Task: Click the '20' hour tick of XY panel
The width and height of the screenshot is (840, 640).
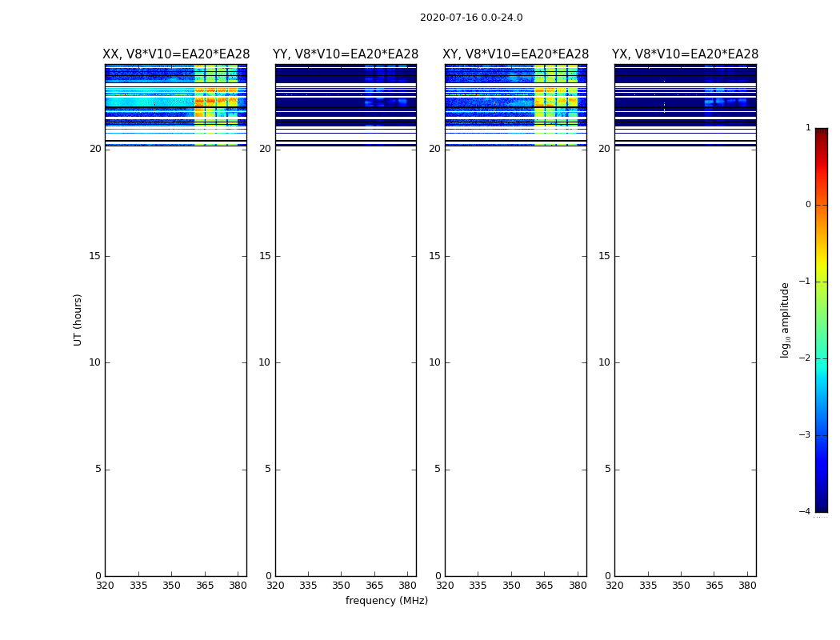Action: (435, 149)
